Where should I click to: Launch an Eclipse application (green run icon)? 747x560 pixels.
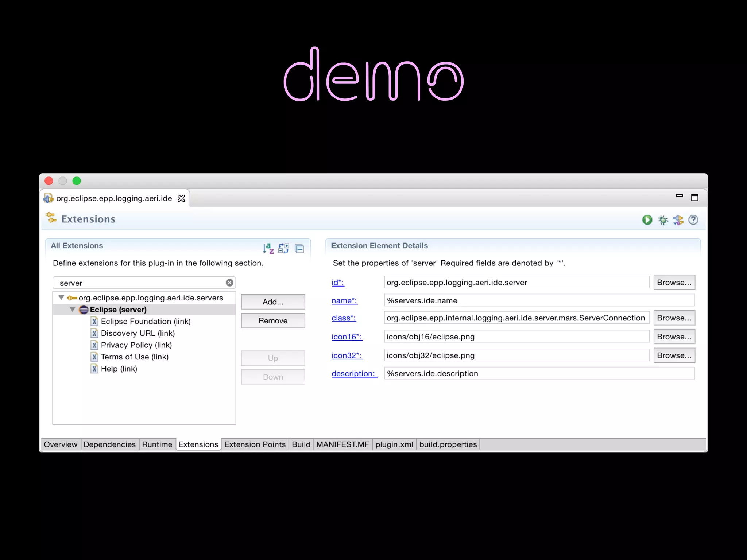(x=647, y=220)
